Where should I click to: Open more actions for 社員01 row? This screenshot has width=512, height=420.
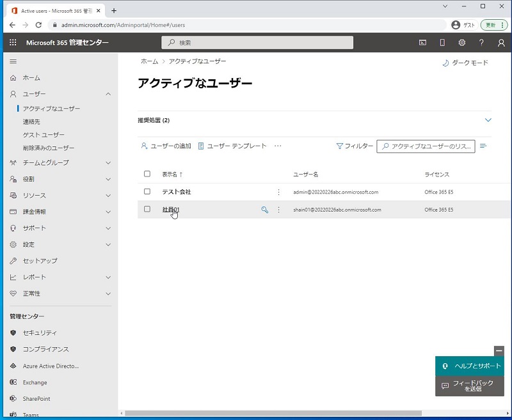click(x=278, y=210)
